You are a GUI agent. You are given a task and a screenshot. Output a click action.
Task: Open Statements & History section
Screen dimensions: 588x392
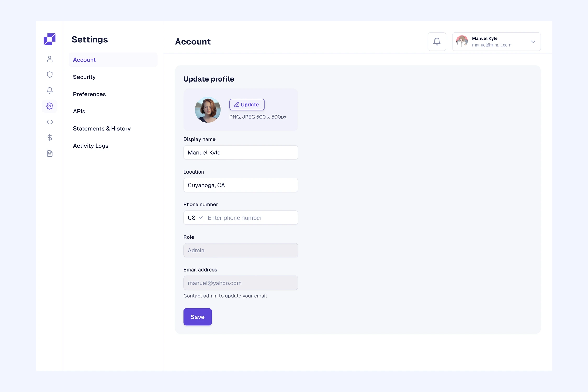point(102,129)
